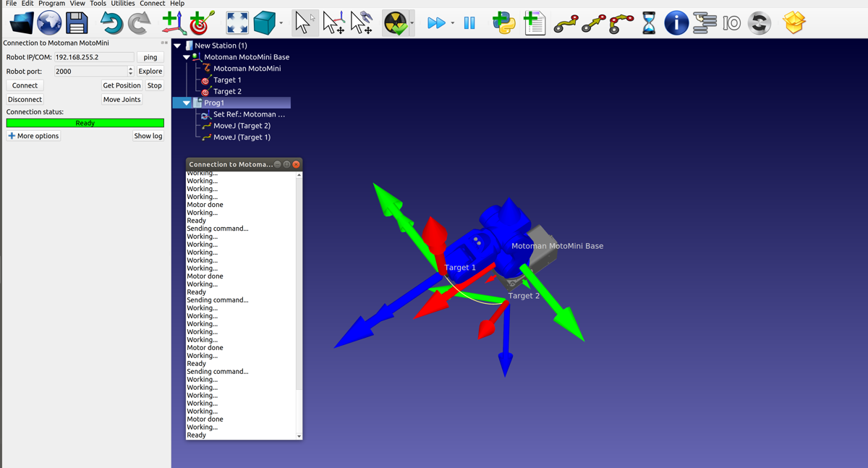Add a new robot target
The width and height of the screenshot is (868, 468).
coord(201,23)
